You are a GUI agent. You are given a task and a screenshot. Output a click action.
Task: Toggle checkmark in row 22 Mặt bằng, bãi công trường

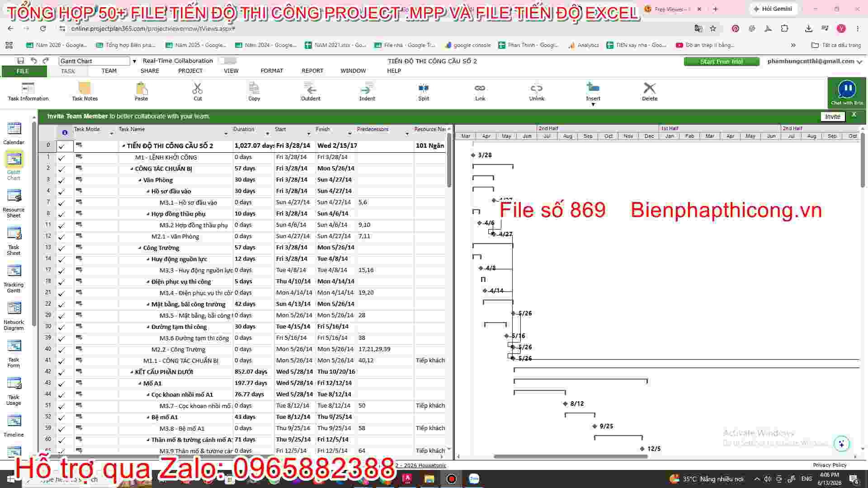click(62, 305)
